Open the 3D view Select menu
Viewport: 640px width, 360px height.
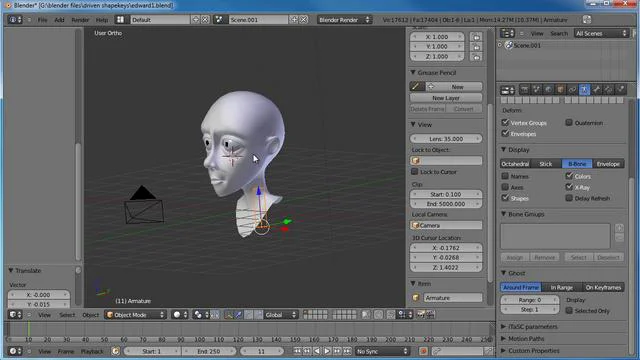point(67,315)
